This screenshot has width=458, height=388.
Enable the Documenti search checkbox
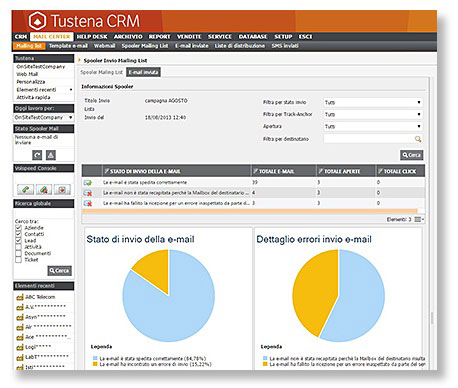point(19,253)
